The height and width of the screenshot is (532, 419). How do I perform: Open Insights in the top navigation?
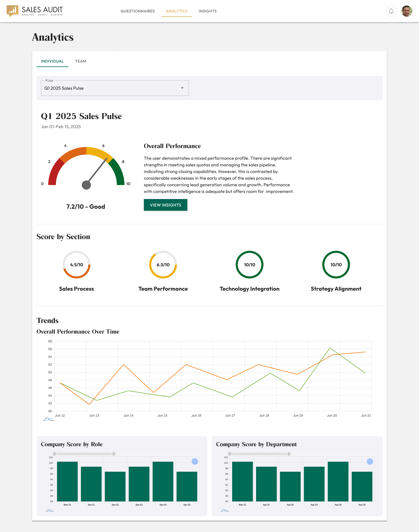click(x=208, y=11)
